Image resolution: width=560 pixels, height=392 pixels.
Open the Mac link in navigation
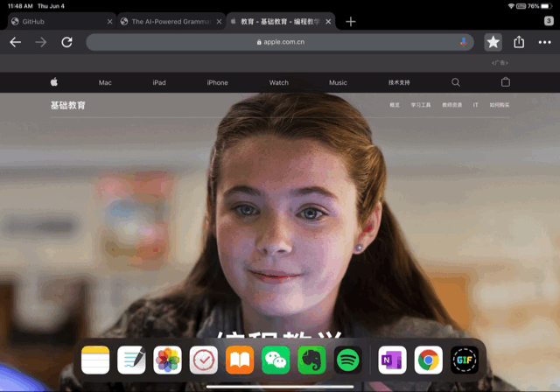point(105,82)
